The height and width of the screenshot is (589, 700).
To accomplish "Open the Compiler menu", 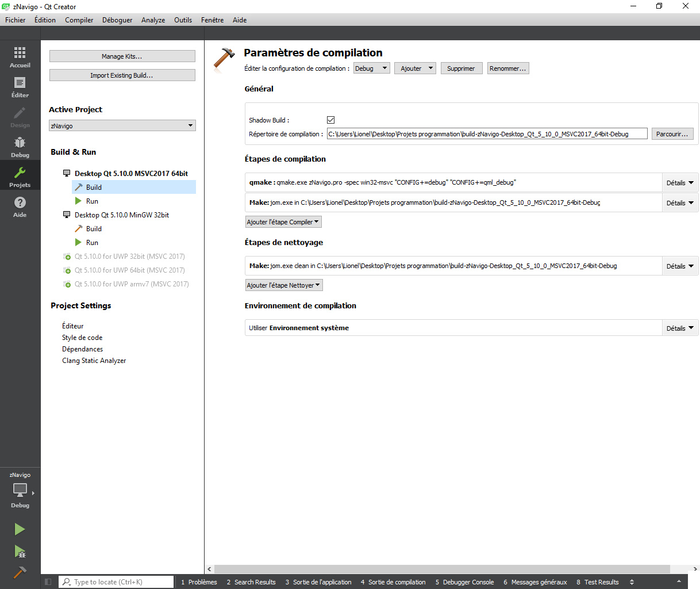I will (x=79, y=20).
